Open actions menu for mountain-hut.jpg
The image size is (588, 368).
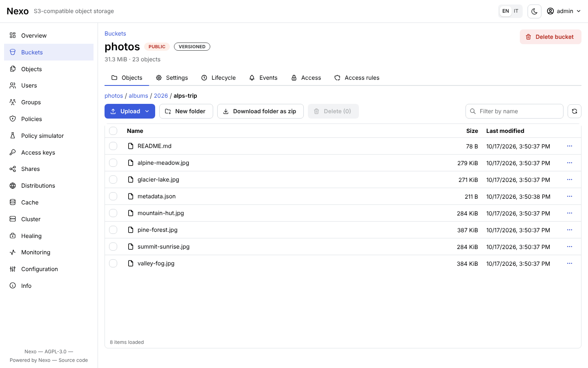click(570, 213)
